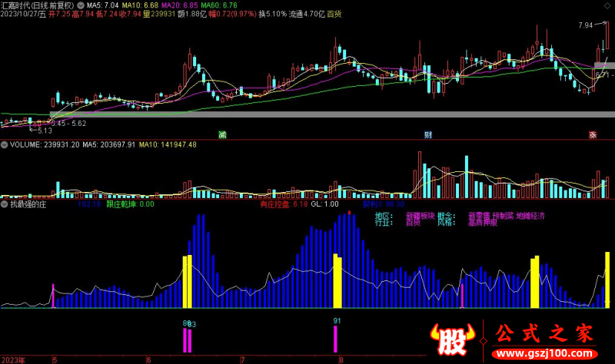The height and width of the screenshot is (364, 615).
Task: Click the float shares 流通4.70亿
Action: click(307, 15)
